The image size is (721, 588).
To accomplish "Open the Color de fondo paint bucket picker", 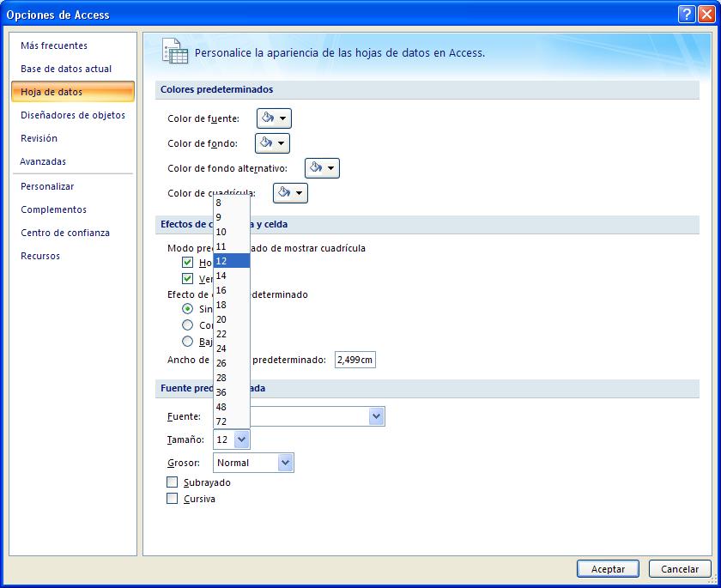I will click(272, 143).
